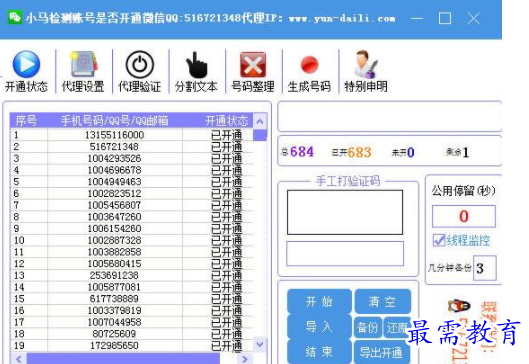Click the 公用停留(秒) value field
529x364 pixels.
pos(464,216)
